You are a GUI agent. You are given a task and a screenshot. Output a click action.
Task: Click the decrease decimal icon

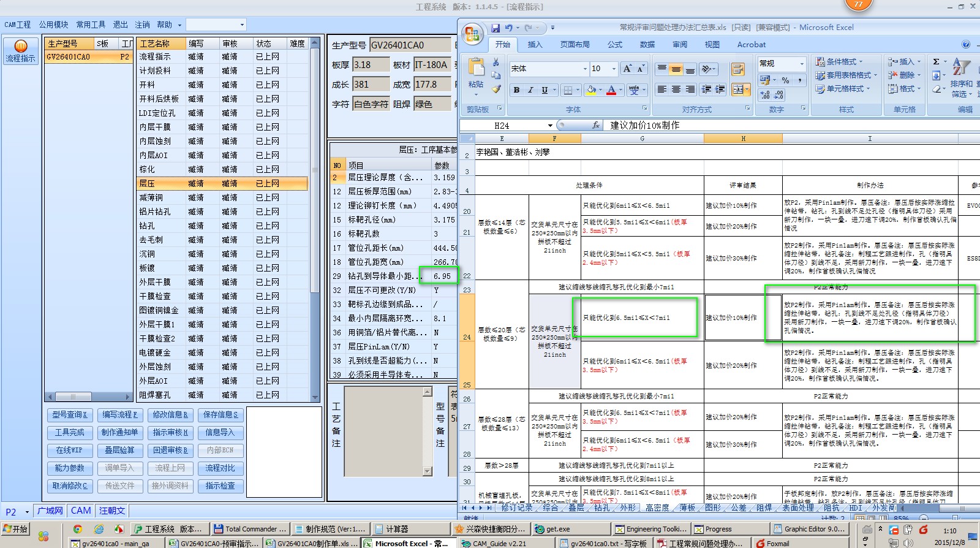coord(778,95)
